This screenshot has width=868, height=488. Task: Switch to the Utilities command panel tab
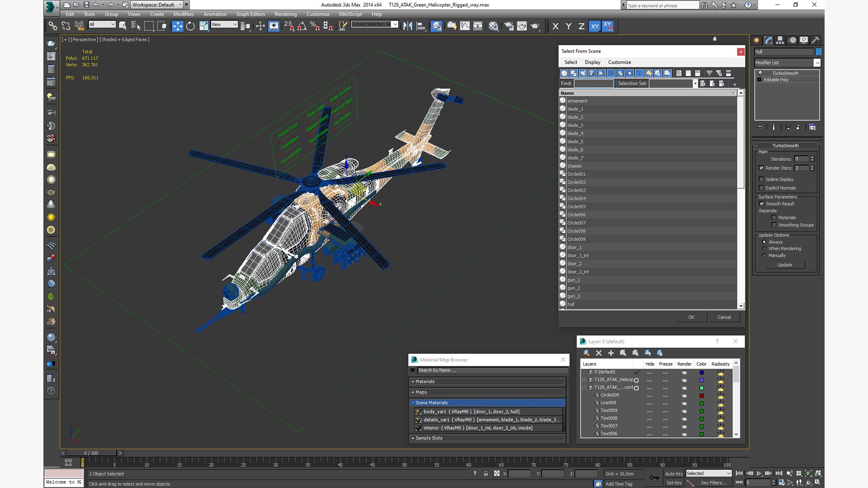pyautogui.click(x=816, y=40)
